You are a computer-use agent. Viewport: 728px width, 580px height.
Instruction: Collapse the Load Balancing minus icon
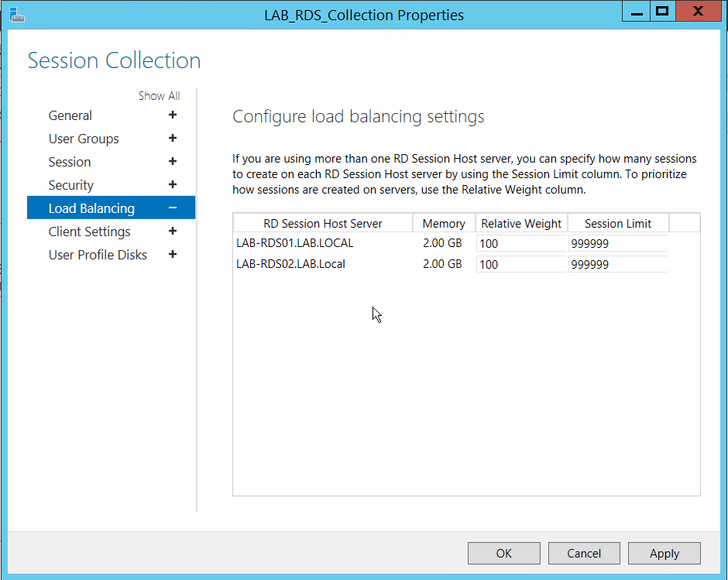pyautogui.click(x=172, y=208)
